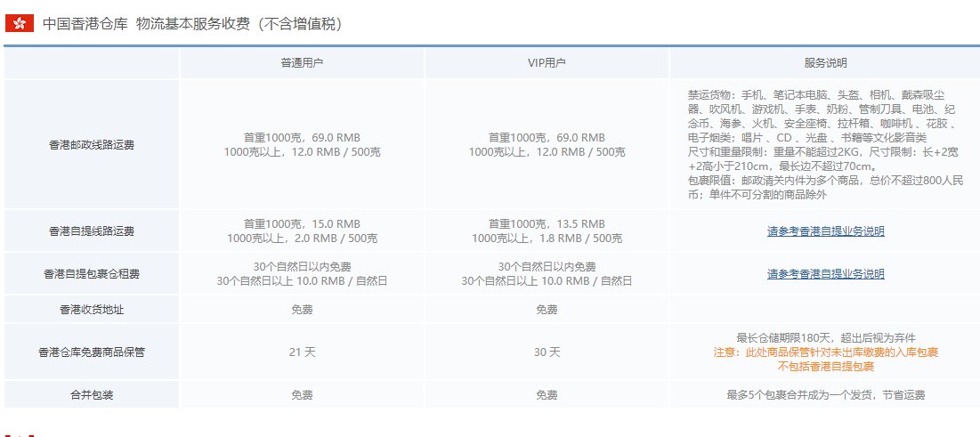Click 免费 for 普通用户 in 香港收货地址 row
The image size is (980, 437).
pos(302,310)
